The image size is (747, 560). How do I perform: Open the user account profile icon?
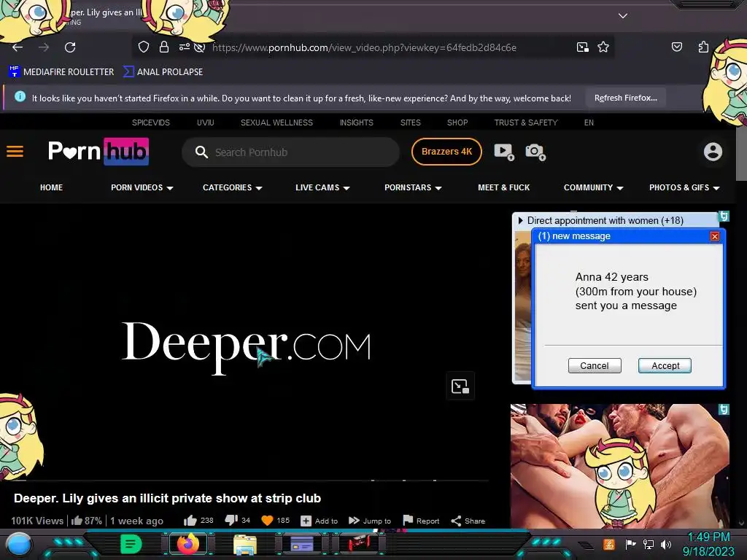click(x=713, y=152)
